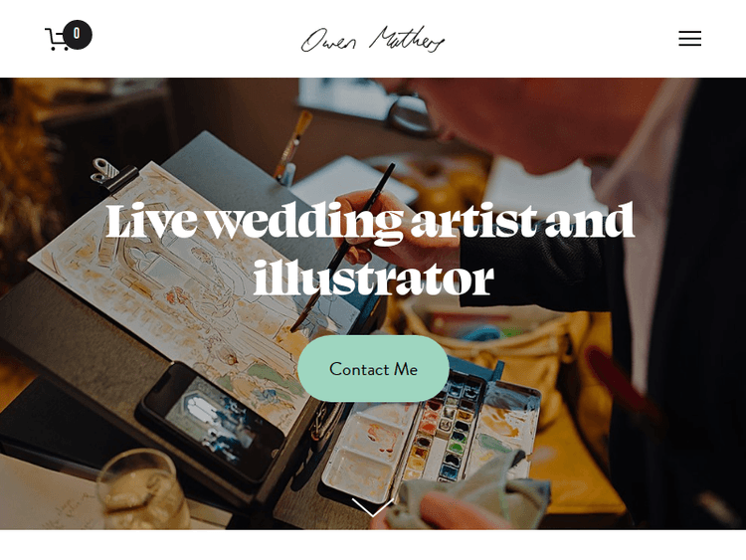
Task: Click the word 'illustrator' in the headline
Action: tap(373, 279)
